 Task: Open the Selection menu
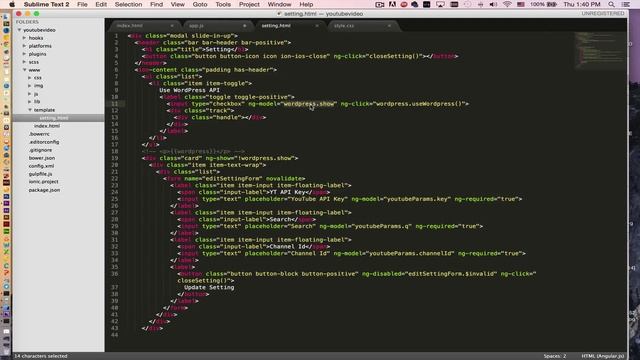click(128, 4)
